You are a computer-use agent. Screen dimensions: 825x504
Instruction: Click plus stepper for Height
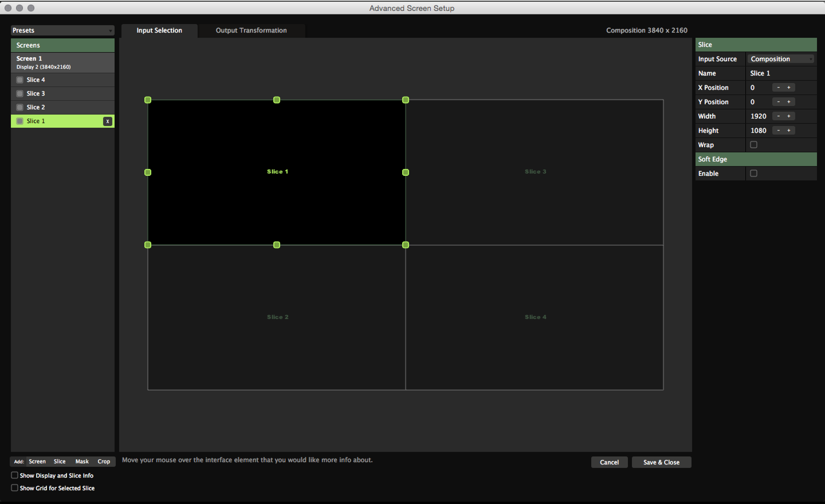pyautogui.click(x=789, y=131)
